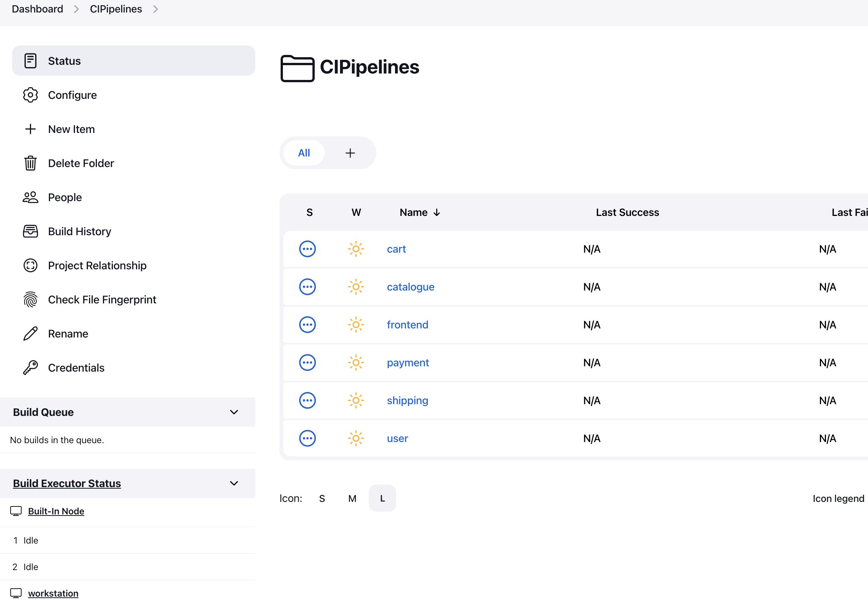Viewport: 868px width, 600px height.
Task: Navigate to Dashboard via breadcrumb
Action: 37,9
